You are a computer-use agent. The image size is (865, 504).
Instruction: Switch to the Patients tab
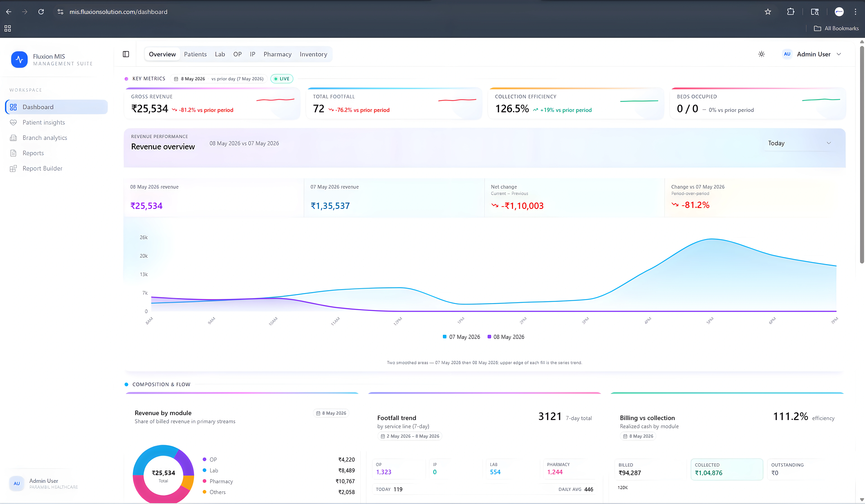[x=195, y=54]
